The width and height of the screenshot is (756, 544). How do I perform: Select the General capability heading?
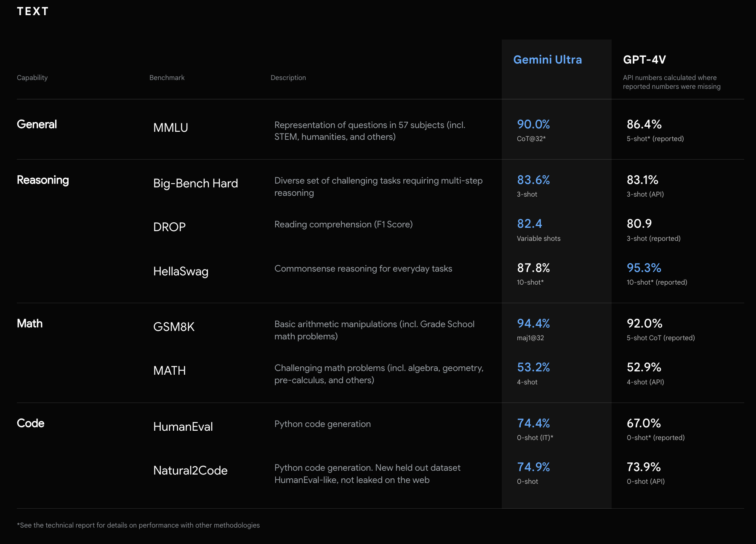(x=37, y=124)
